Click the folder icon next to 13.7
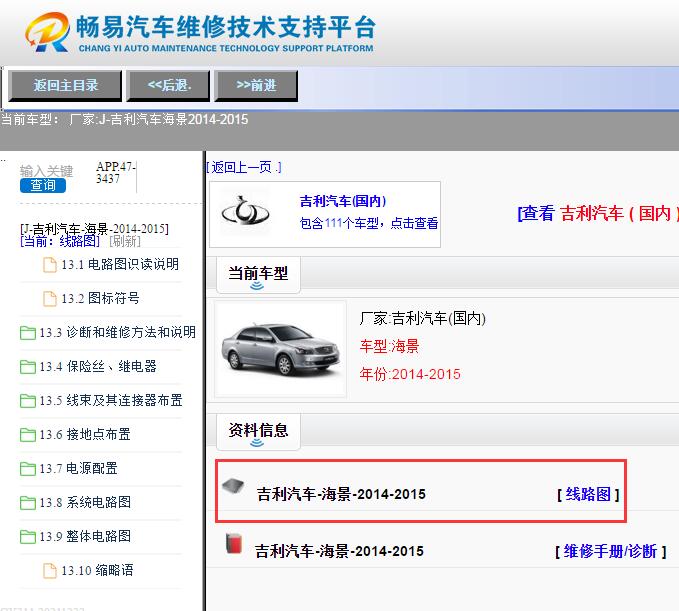 coord(28,469)
